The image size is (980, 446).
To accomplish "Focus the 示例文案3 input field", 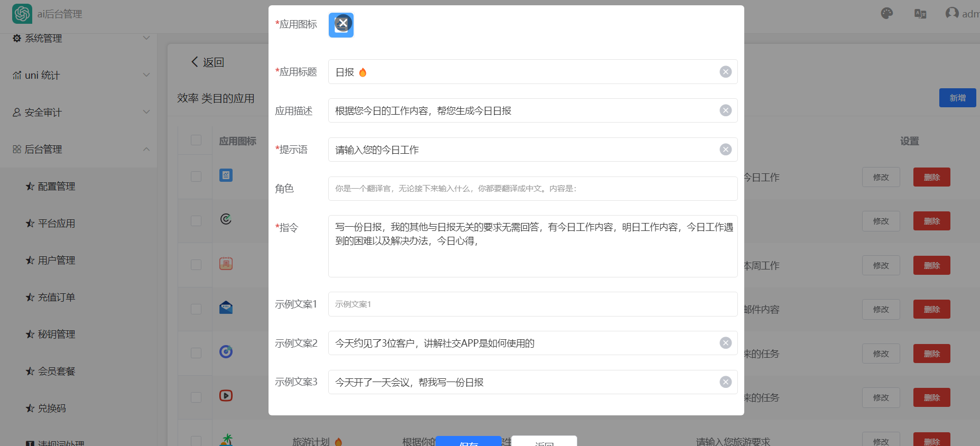I will click(533, 382).
